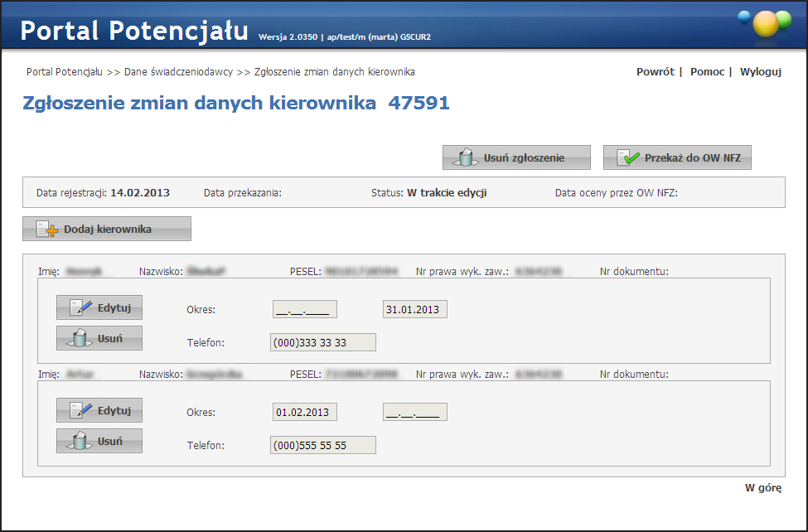This screenshot has height=532, width=808.
Task: Open the Powrót link
Action: pyautogui.click(x=655, y=72)
